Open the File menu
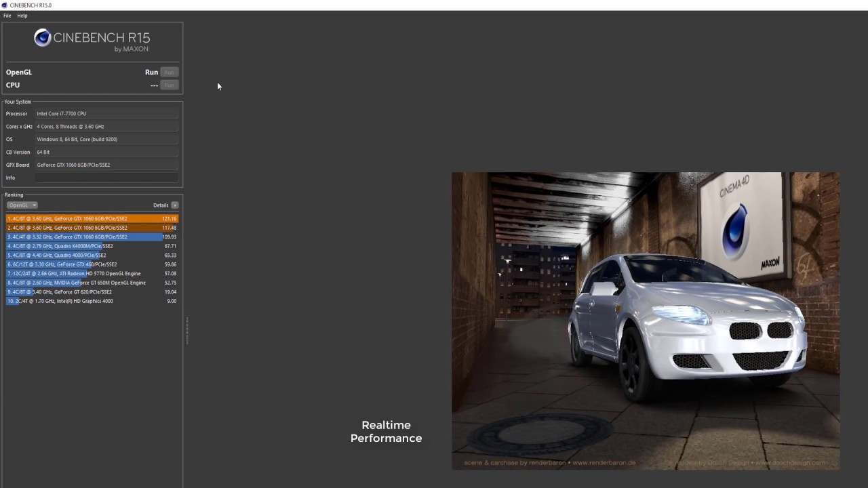Screen dimensions: 868x488 pos(7,16)
